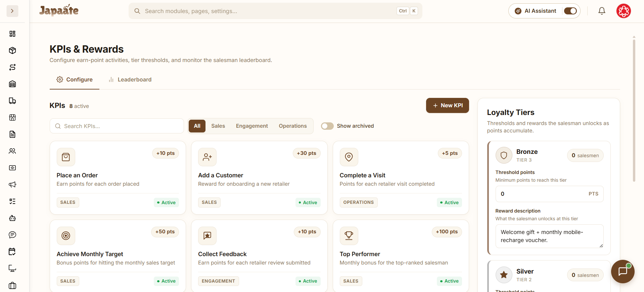
Task: Click the Bronze reward description textarea
Action: 549,236
